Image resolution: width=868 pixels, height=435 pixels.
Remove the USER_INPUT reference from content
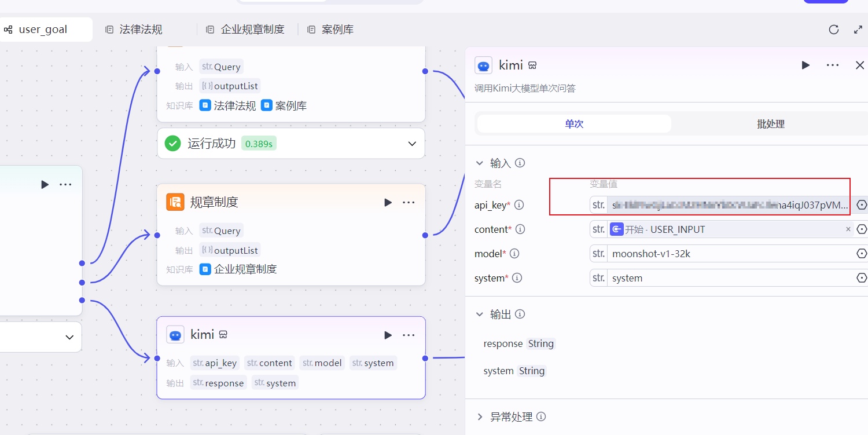pos(848,229)
